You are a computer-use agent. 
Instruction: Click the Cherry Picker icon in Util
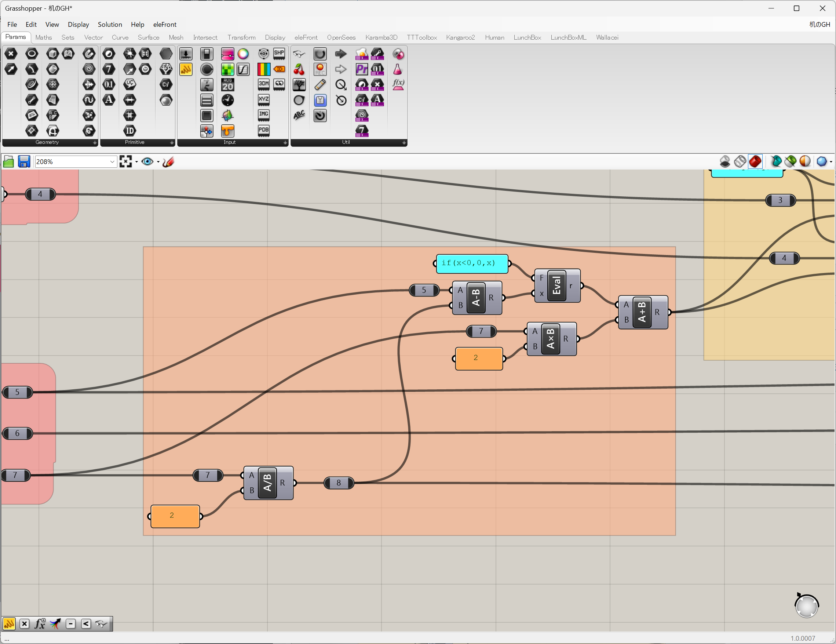[x=299, y=69]
